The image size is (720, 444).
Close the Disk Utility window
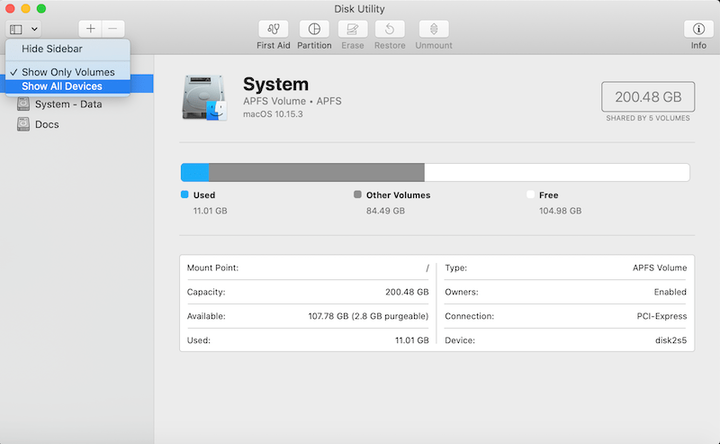(x=10, y=9)
